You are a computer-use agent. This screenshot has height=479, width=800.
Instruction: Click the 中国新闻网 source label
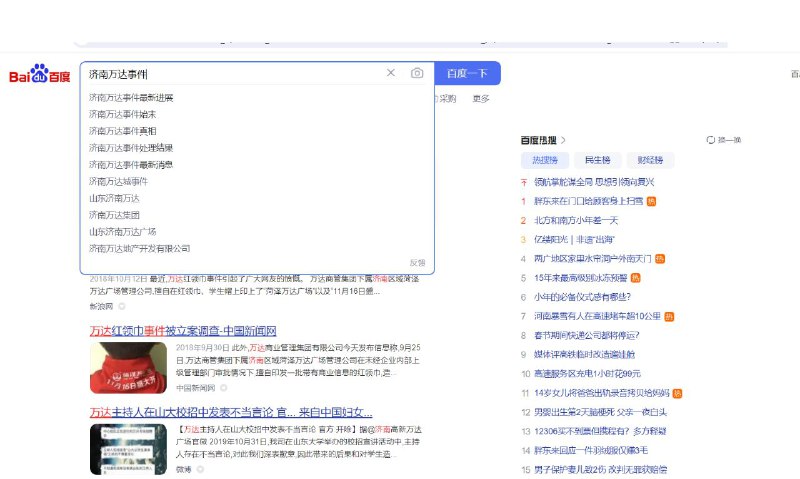[x=196, y=388]
